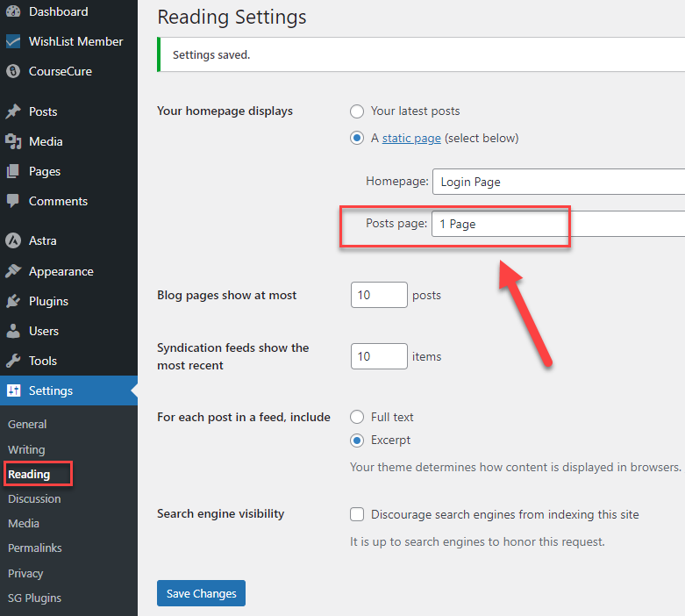Image resolution: width=685 pixels, height=616 pixels.
Task: Follow the 'static page' link
Action: tap(411, 138)
